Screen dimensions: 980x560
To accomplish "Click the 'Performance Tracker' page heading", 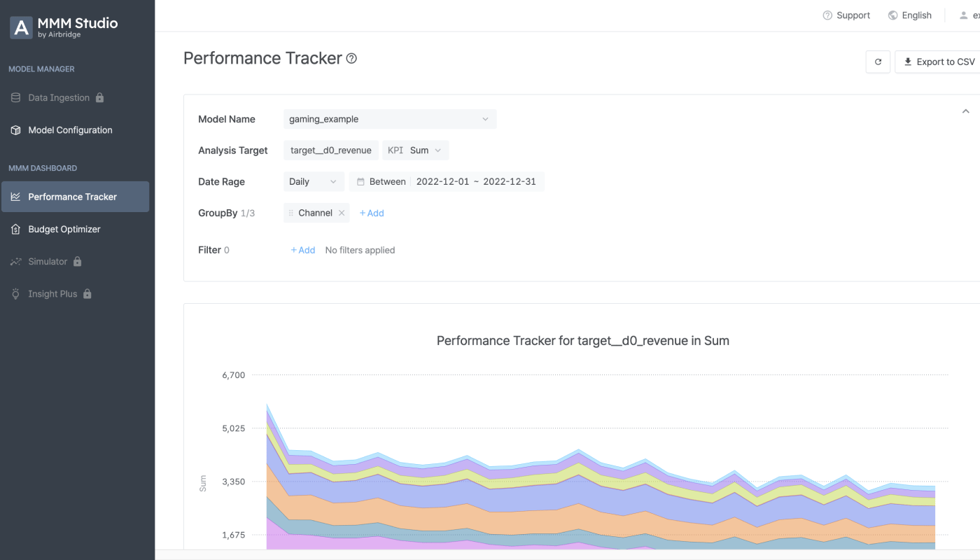I will click(x=262, y=58).
